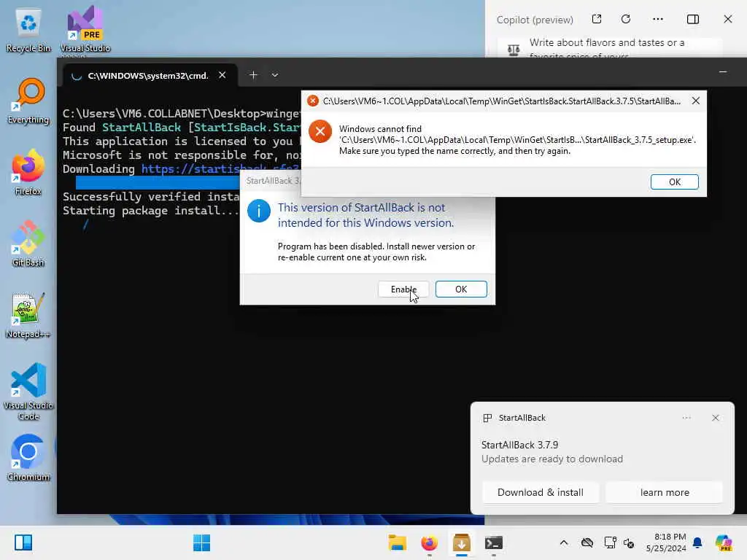Toggle the Copilot side-by-side pane layout
The width and height of the screenshot is (747, 560).
(x=693, y=19)
